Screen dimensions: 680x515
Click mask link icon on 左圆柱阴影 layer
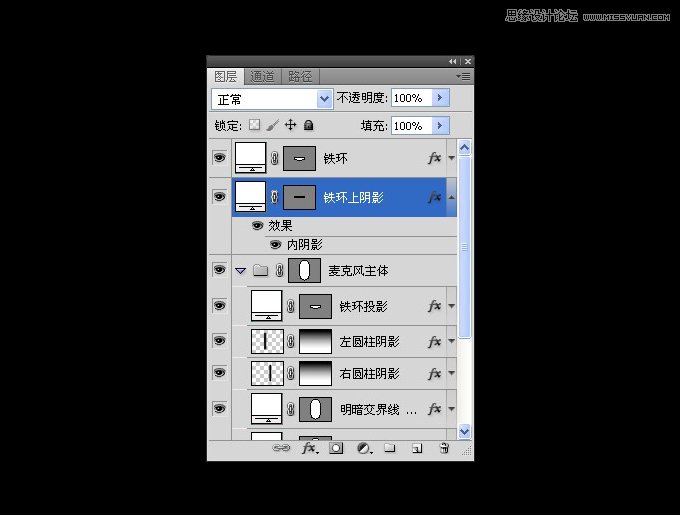tap(291, 342)
